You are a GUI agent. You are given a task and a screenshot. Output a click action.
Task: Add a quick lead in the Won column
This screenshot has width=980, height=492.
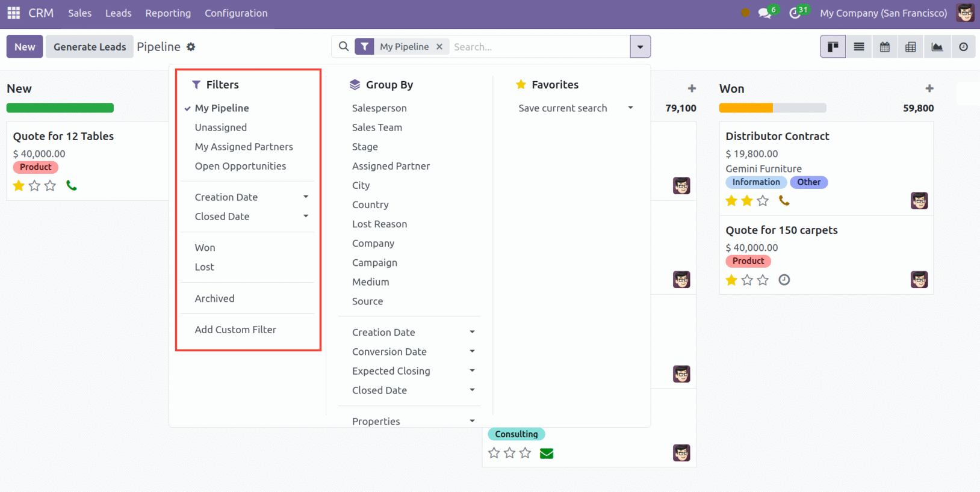click(929, 88)
